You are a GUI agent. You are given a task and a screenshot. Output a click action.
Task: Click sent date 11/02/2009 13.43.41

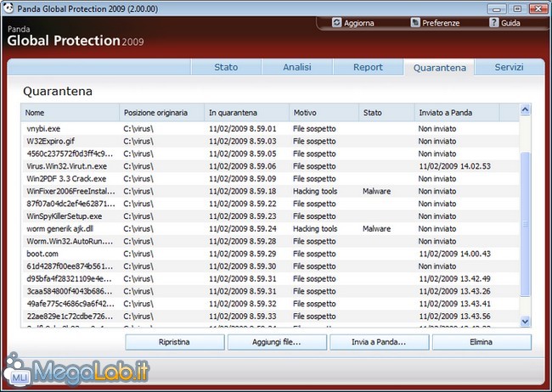(x=455, y=304)
